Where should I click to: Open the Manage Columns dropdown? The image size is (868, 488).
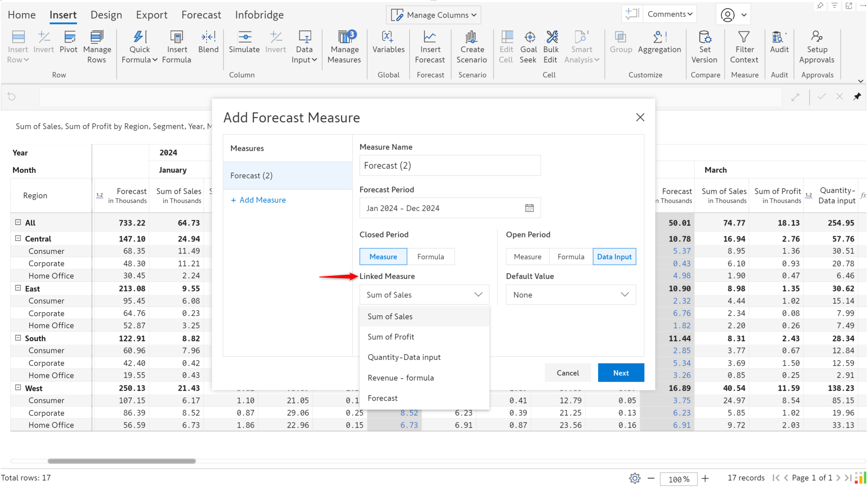point(433,15)
